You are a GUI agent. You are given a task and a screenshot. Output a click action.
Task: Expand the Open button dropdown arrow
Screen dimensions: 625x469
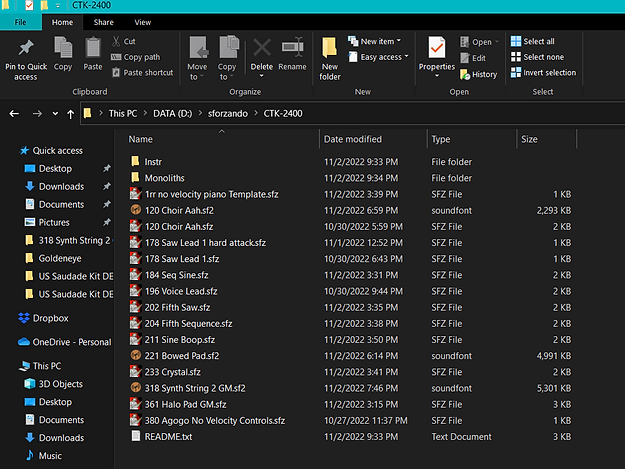(497, 42)
